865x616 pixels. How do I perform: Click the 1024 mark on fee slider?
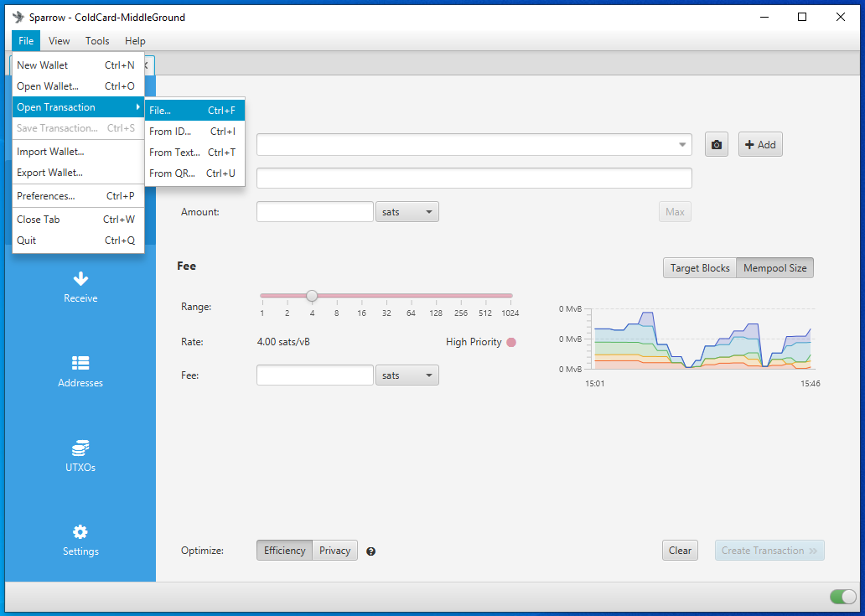510,313
